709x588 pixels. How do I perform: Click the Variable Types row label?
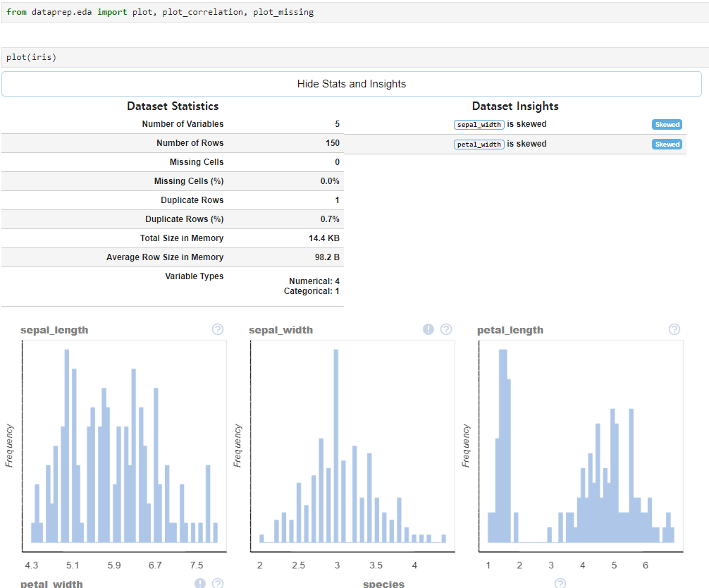coord(194,276)
